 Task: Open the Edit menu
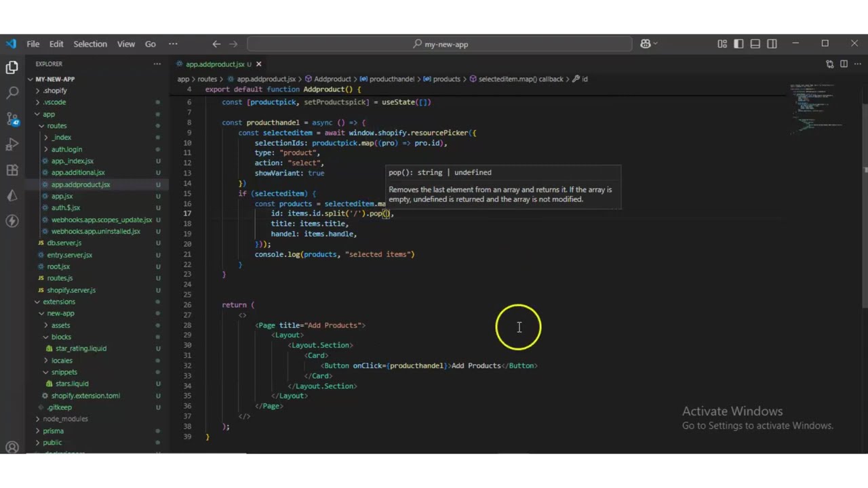[x=56, y=44]
